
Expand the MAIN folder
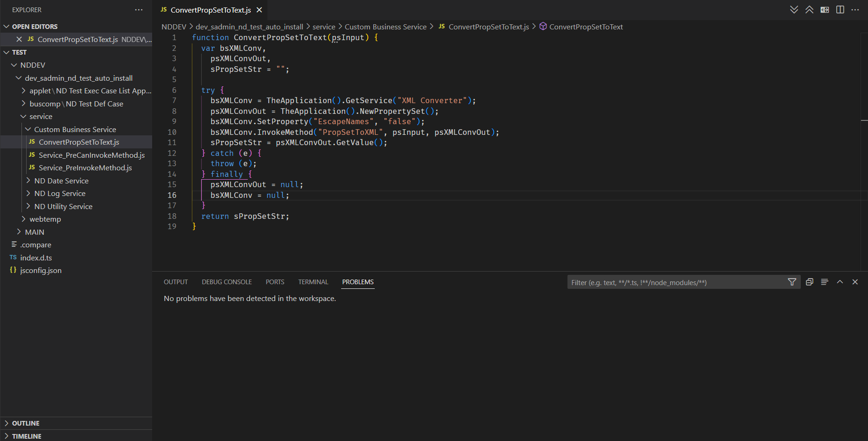[19, 232]
